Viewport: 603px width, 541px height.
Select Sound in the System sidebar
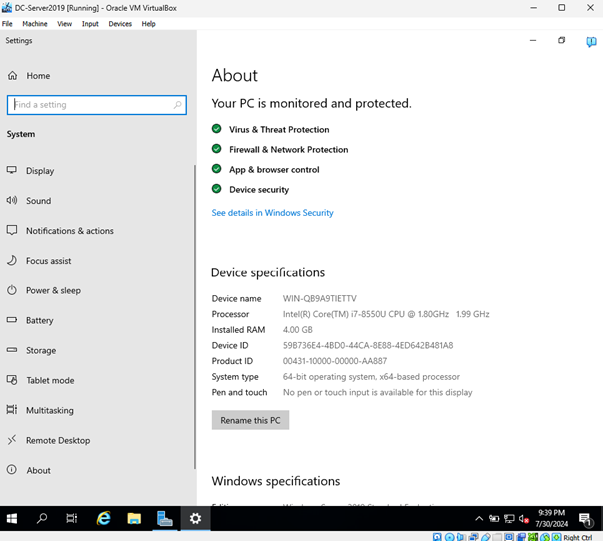(x=38, y=201)
